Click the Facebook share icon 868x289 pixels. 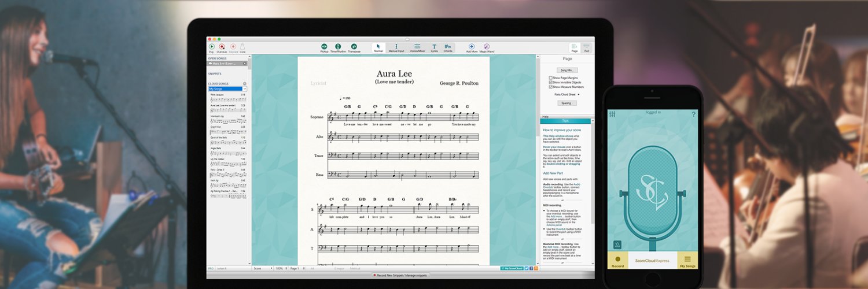(531, 268)
